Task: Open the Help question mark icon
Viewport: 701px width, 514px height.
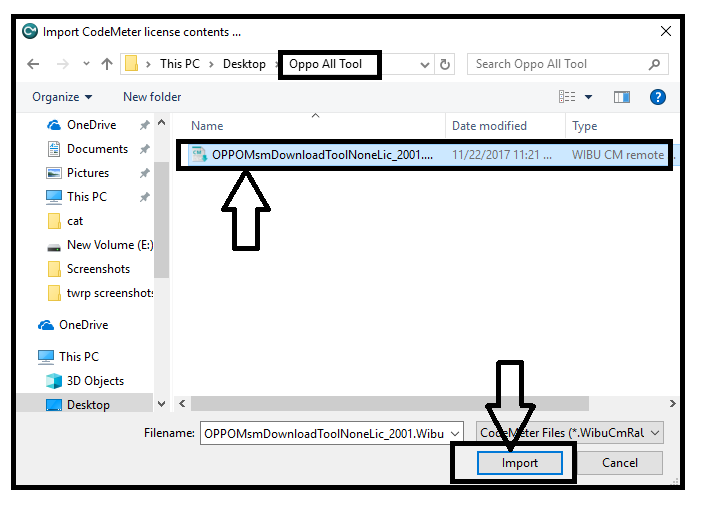Action: click(x=657, y=97)
